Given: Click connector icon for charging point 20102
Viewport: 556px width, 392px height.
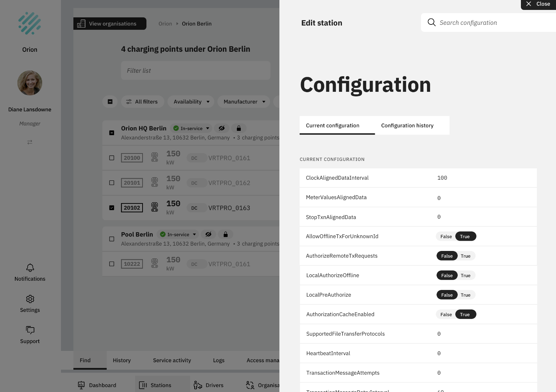Looking at the screenshot, I should tap(155, 207).
